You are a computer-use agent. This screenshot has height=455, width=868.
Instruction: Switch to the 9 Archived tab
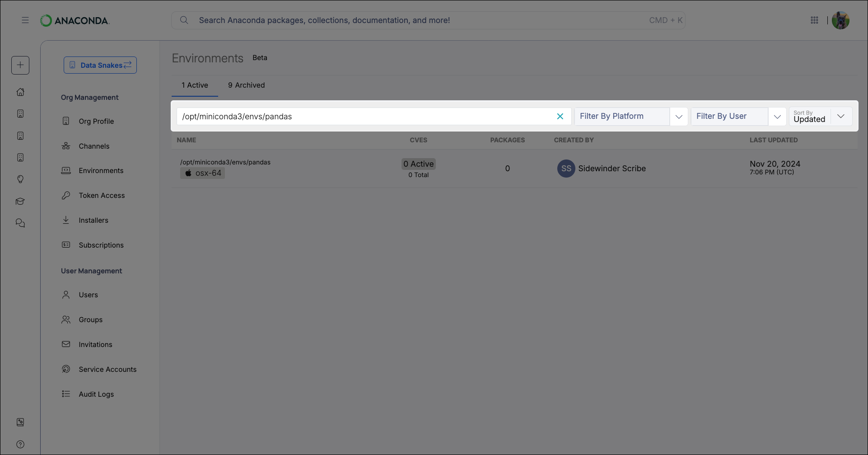click(x=246, y=85)
